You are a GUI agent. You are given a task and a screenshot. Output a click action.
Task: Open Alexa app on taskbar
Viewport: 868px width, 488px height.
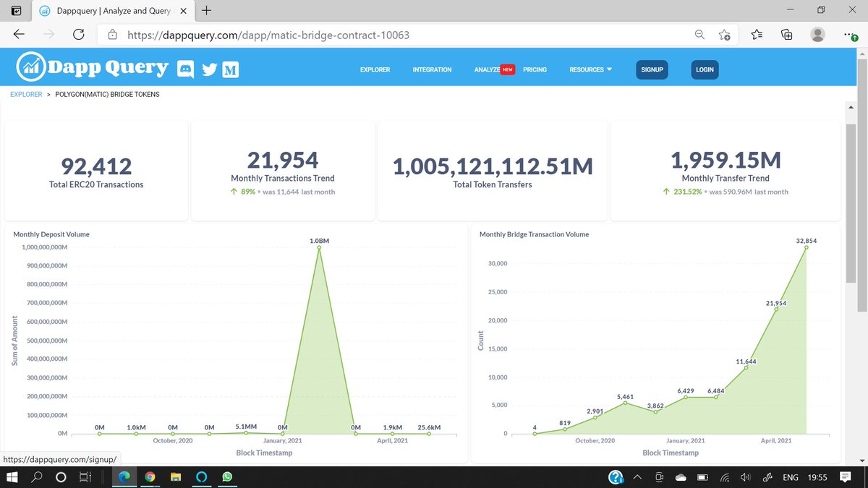pyautogui.click(x=202, y=477)
